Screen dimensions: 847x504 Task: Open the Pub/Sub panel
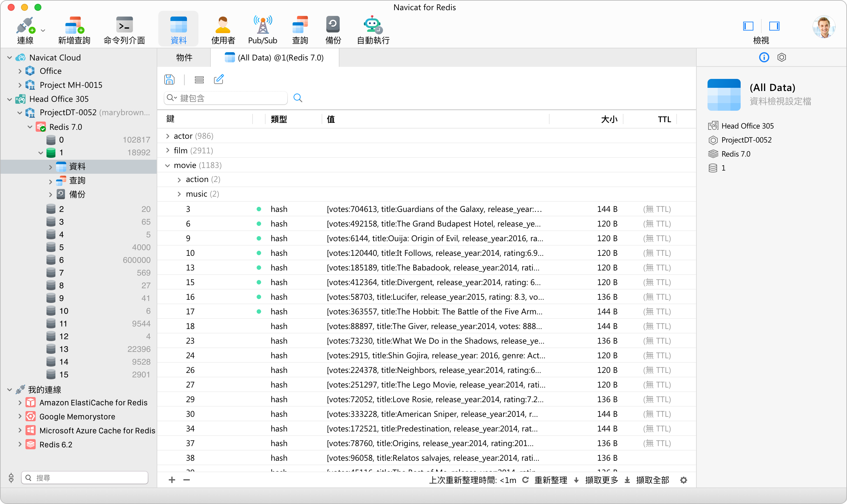[x=262, y=29]
